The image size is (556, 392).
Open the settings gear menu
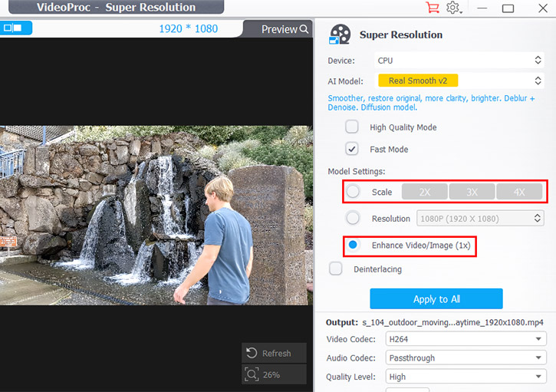click(453, 8)
